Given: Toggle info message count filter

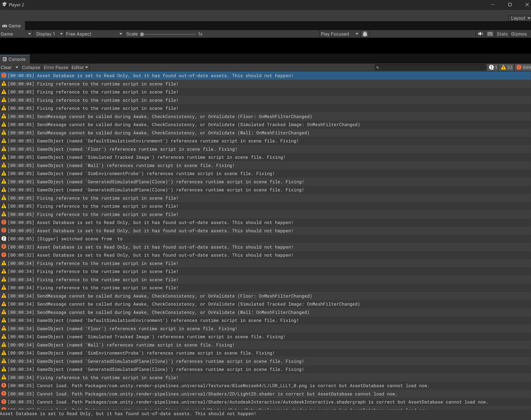Looking at the screenshot, I should 493,67.
